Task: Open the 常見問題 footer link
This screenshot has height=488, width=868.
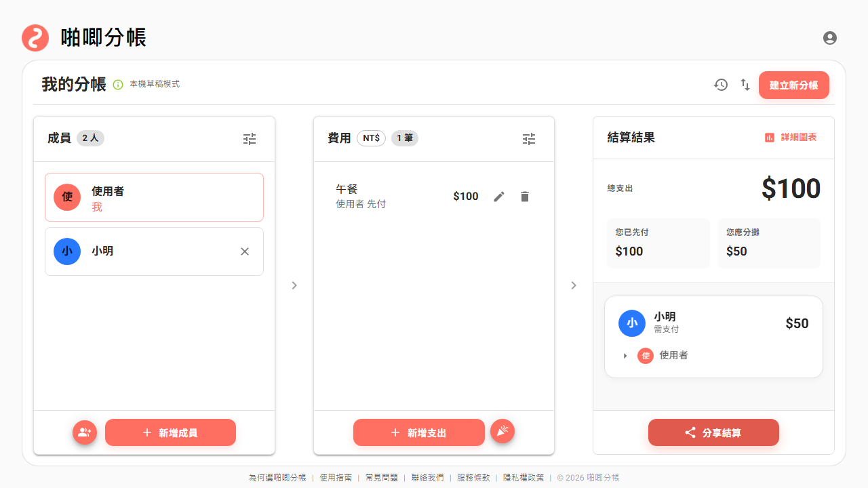Action: [382, 478]
